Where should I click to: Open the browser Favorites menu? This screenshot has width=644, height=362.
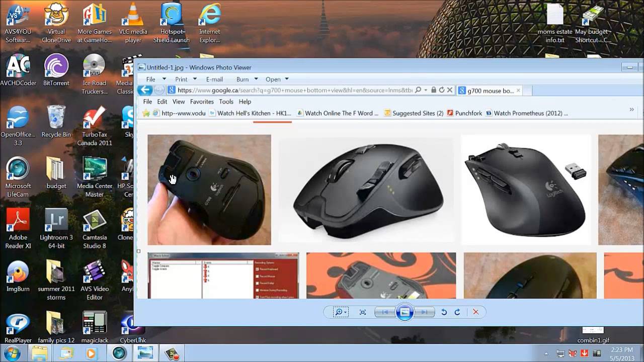pyautogui.click(x=202, y=102)
